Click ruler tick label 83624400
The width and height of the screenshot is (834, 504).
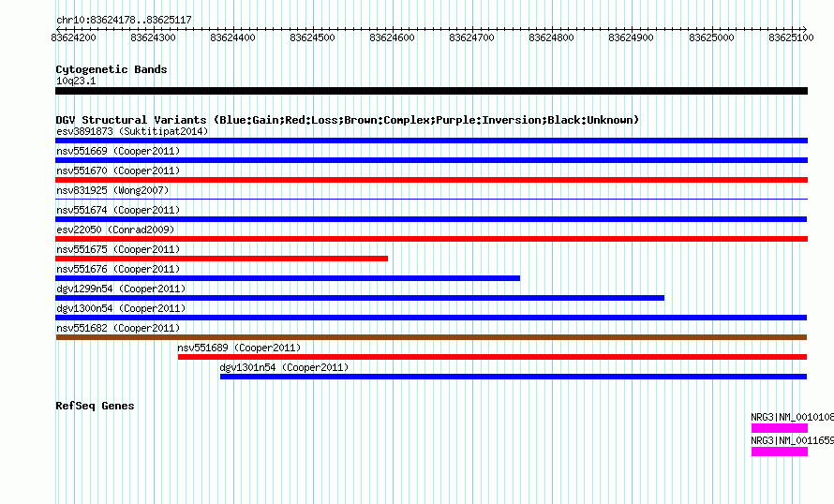point(233,37)
